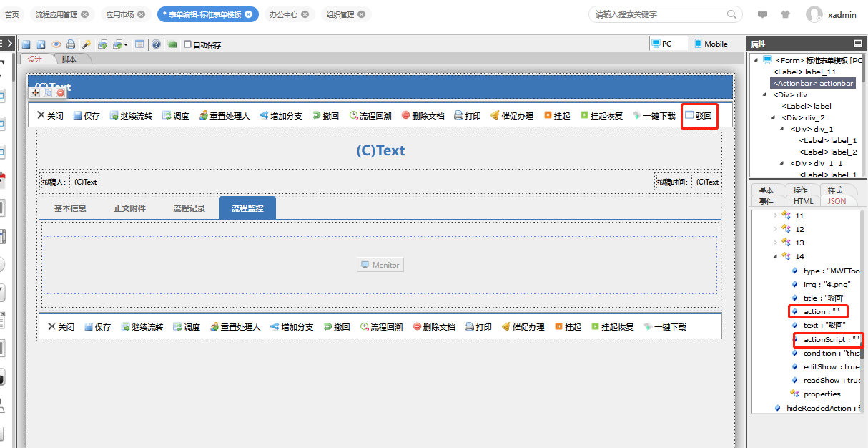
Task: Switch to Mobile view mode
Action: tap(711, 44)
